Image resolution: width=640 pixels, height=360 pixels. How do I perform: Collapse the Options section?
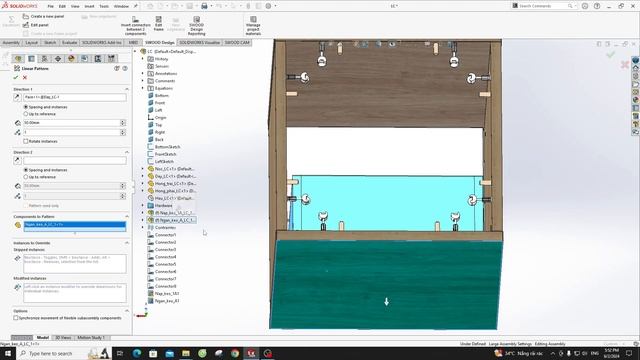(x=127, y=311)
